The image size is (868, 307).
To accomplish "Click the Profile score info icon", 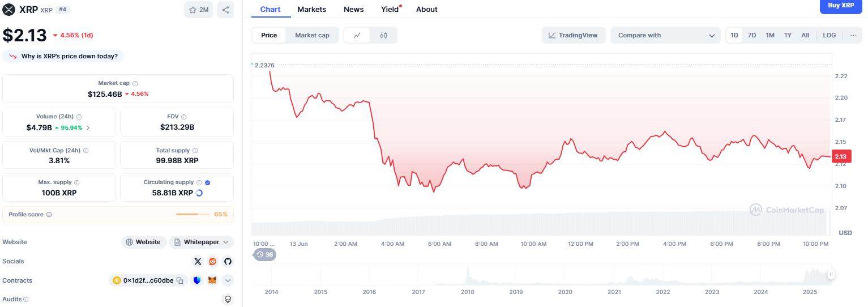I will (x=49, y=215).
